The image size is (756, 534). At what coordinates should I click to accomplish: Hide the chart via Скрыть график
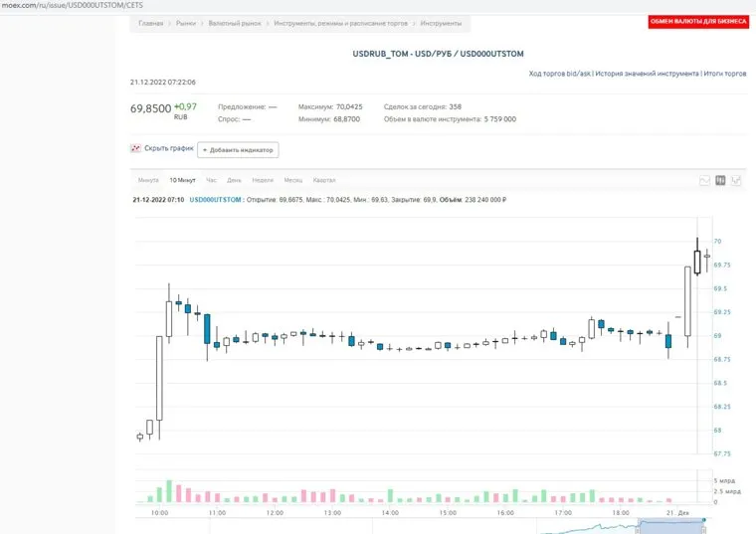[x=168, y=148]
